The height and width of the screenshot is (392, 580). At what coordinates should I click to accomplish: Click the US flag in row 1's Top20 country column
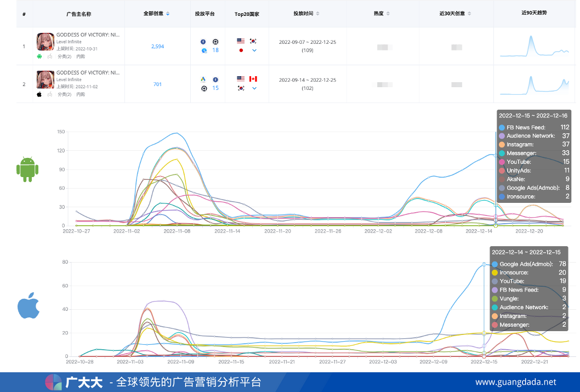click(x=240, y=40)
